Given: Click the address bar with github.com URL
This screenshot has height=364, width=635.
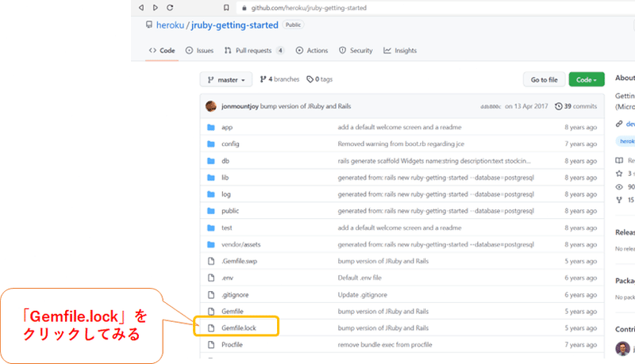Looking at the screenshot, I should [437, 8].
